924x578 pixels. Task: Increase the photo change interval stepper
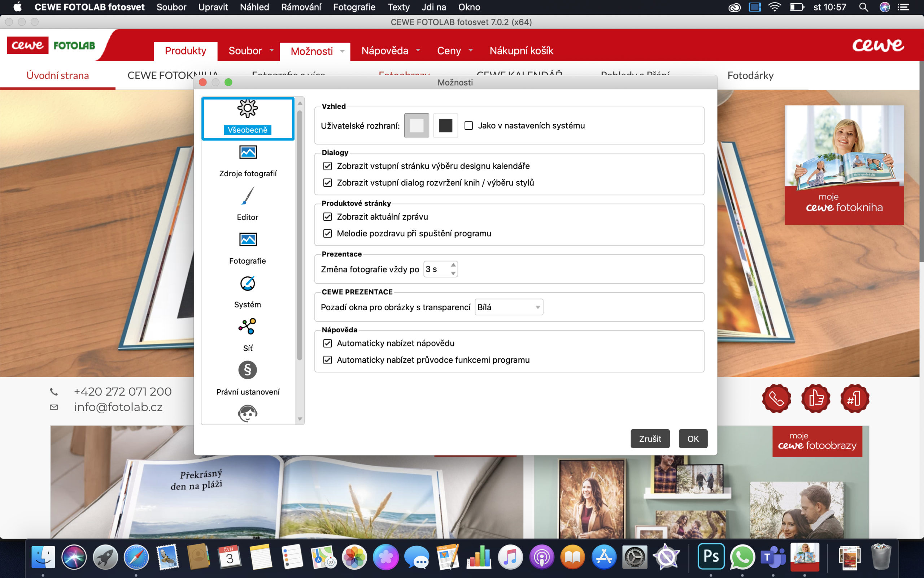pos(453,265)
